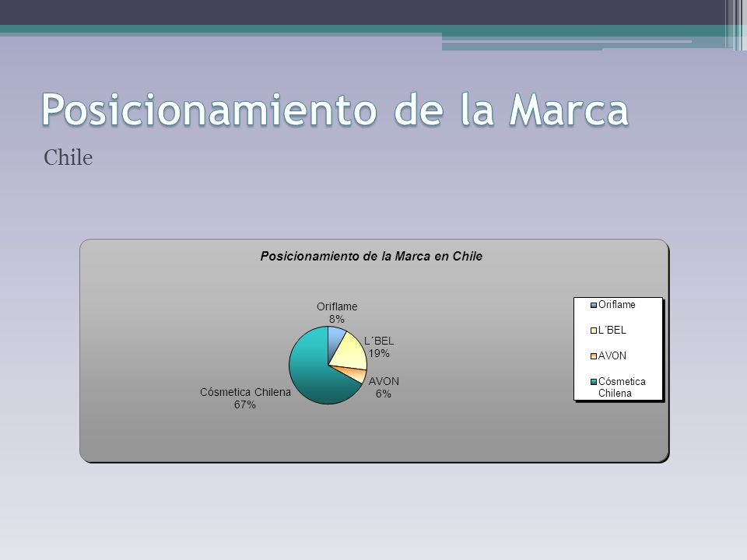Select the L´BEL yellow pie slice
The width and height of the screenshot is (747, 560).
pos(351,353)
